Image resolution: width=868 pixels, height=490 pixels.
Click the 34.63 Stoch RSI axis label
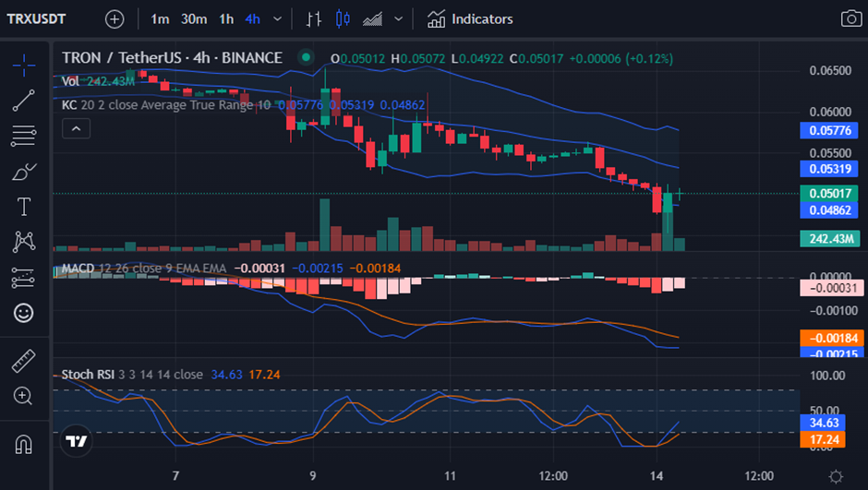(823, 423)
